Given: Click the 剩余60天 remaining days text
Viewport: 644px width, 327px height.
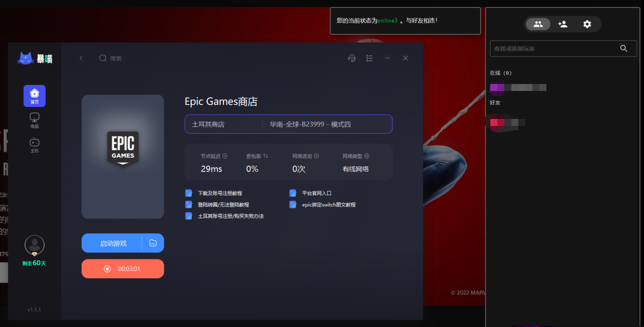Looking at the screenshot, I should tap(34, 263).
